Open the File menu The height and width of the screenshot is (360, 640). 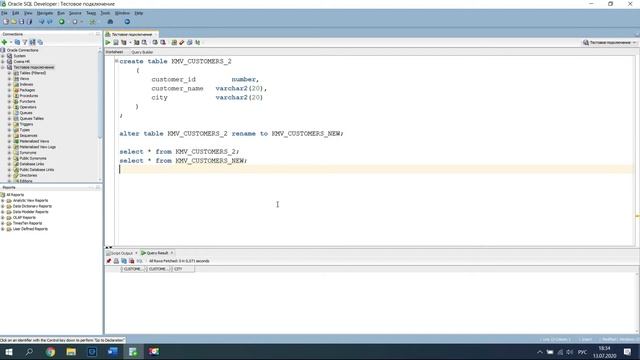point(4,13)
